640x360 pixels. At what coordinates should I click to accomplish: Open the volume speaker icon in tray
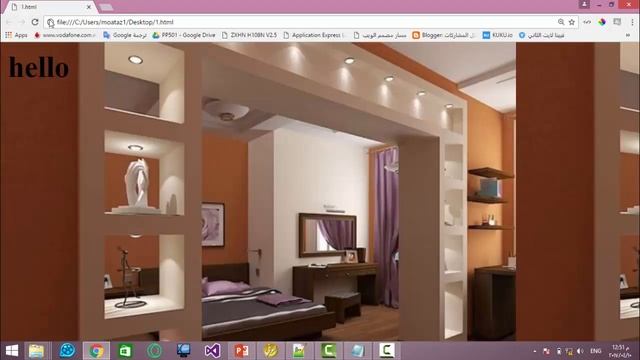tap(580, 351)
